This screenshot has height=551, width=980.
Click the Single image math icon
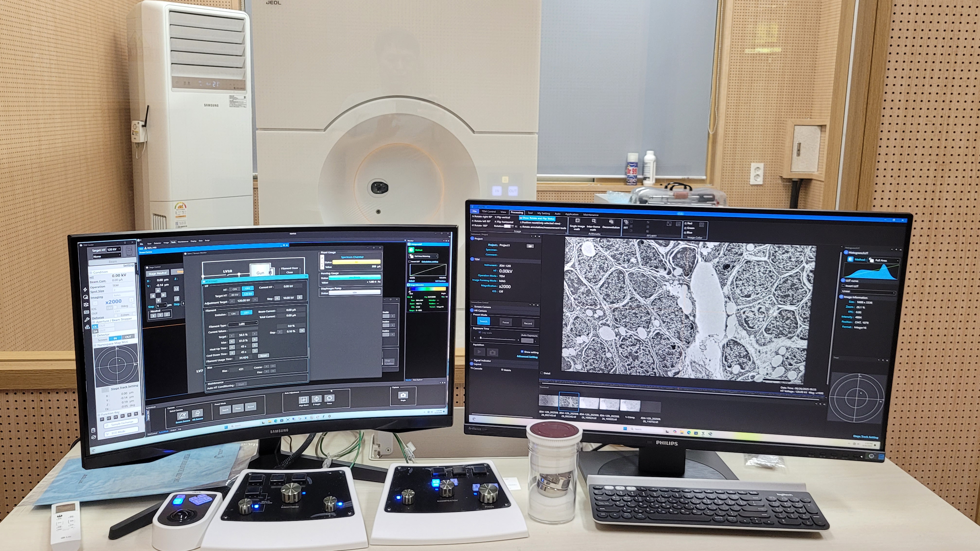[577, 221]
